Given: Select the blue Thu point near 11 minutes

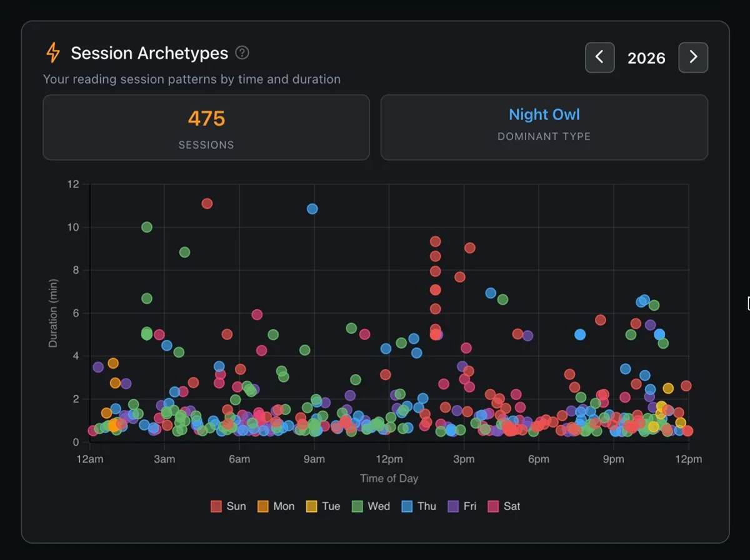Looking at the screenshot, I should [x=312, y=209].
